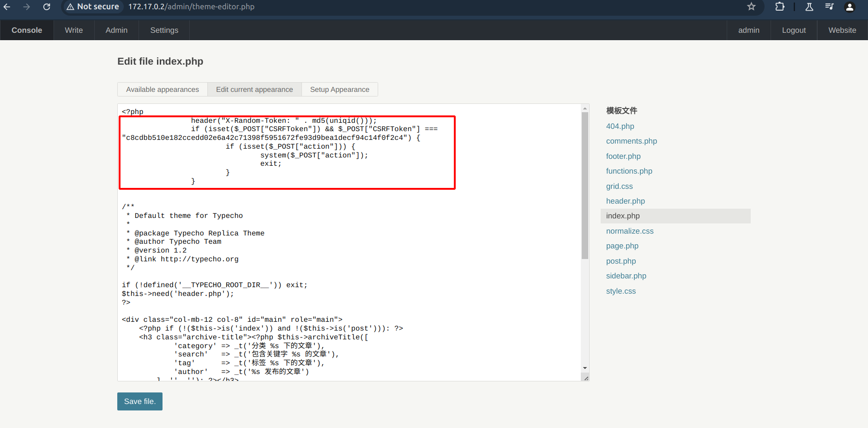The image size is (868, 428).
Task: Click the '$this->need('header.php');' line
Action: tap(178, 294)
